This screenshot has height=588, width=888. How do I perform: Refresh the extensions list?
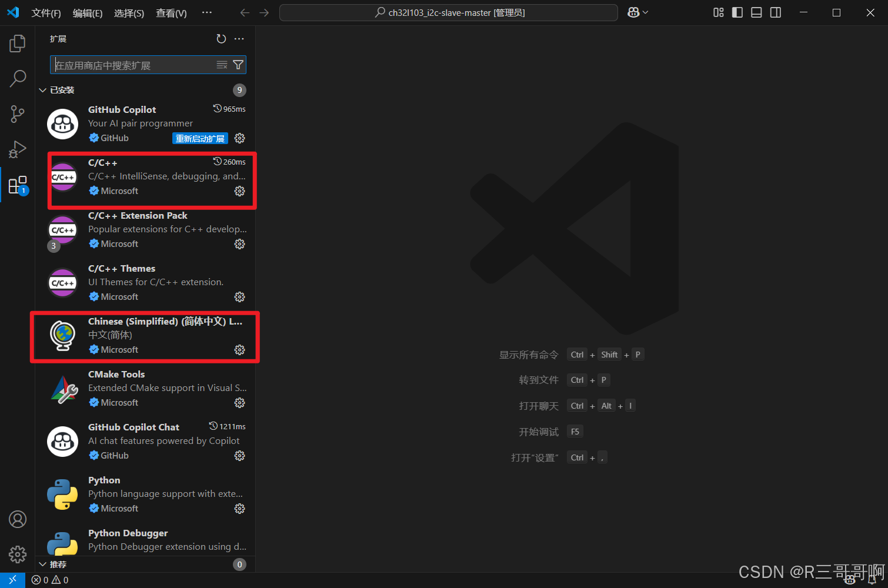[x=221, y=39]
